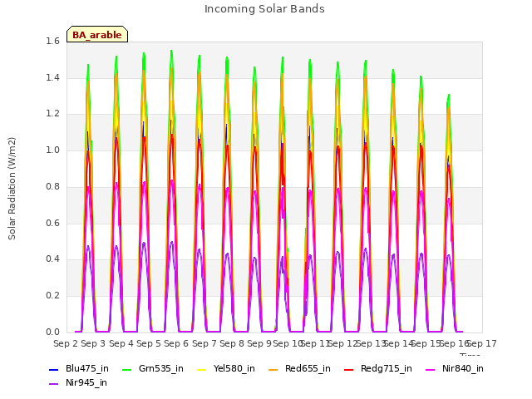Screen dimensions: 532x399
Task: Click the Redg715_in legend label
Action: click(x=386, y=368)
